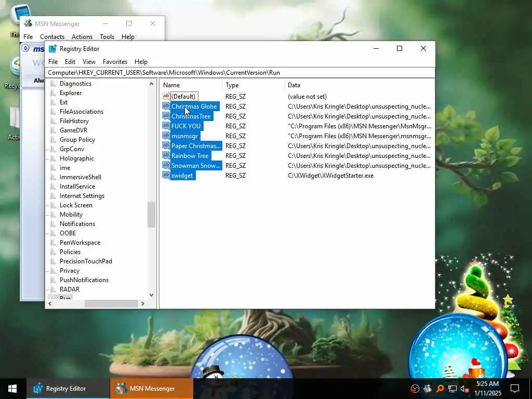Click the Policies key folder icon
Image resolution: width=532 pixels, height=399 pixels.
pyautogui.click(x=54, y=252)
